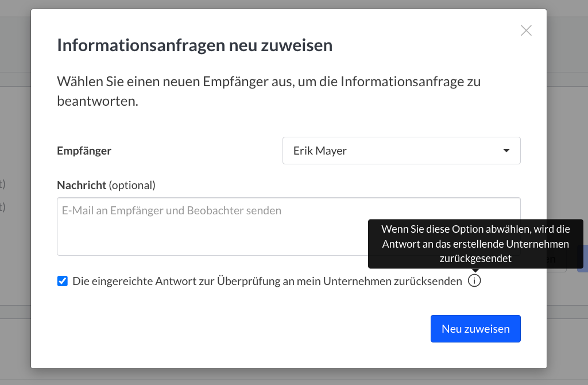Click the dropdown arrow beside Erik Mayer
This screenshot has height=385, width=588.
tap(506, 150)
